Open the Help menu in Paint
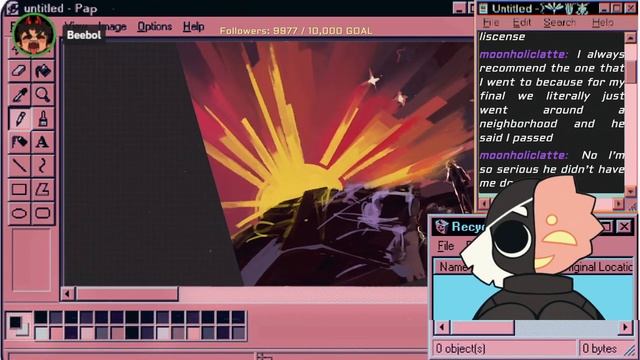640x360 pixels. pyautogui.click(x=193, y=27)
